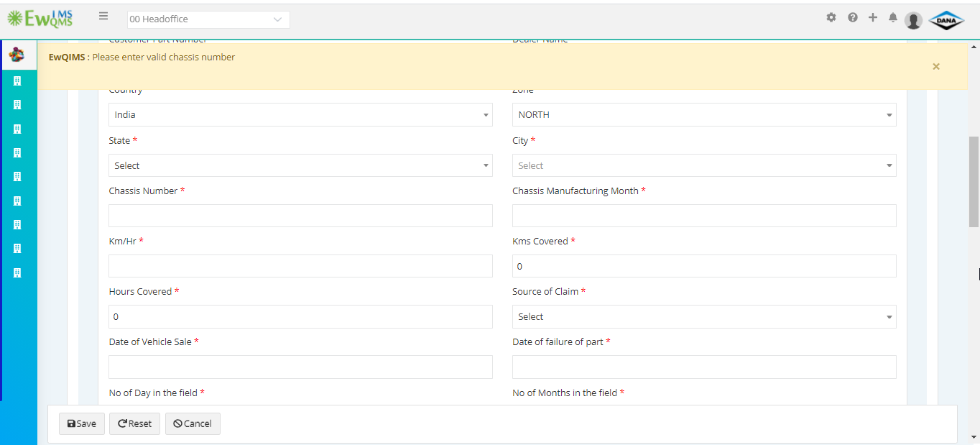Click the Hours Covered input field
This screenshot has height=445, width=980.
point(300,316)
